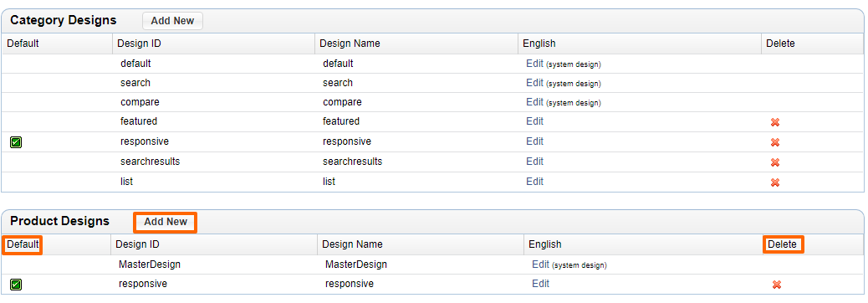Screen dimensions: 868x303
Task: Edit the featured category design
Action: (534, 121)
